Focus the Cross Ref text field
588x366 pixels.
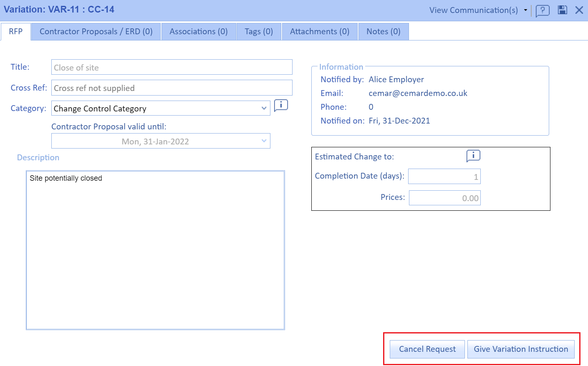(x=172, y=88)
